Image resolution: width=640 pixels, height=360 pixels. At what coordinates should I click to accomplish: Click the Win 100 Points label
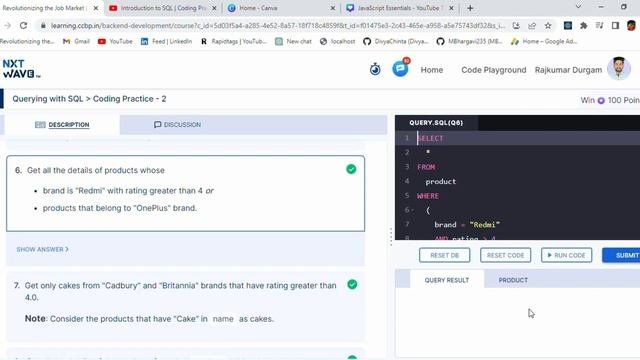click(610, 100)
